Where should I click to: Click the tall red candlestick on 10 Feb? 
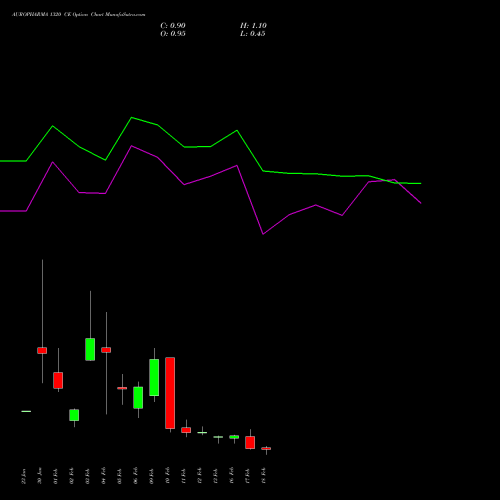170,393
